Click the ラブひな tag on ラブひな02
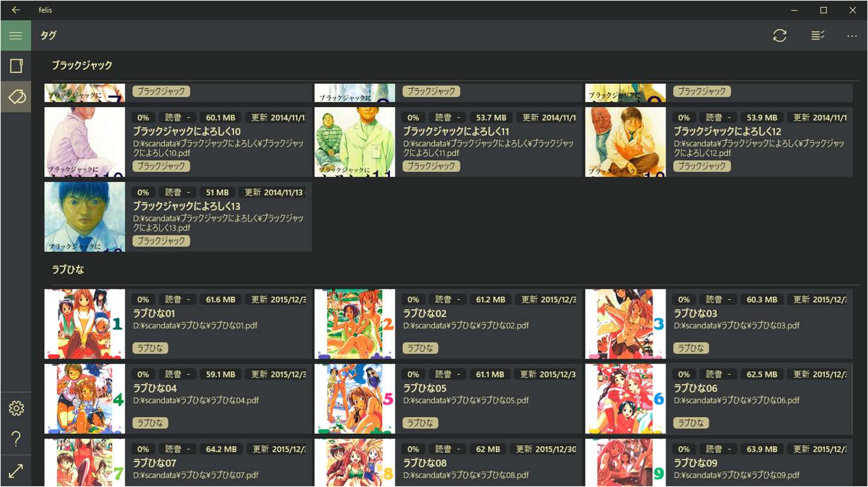Viewport: 868px width, 487px height. pos(420,348)
